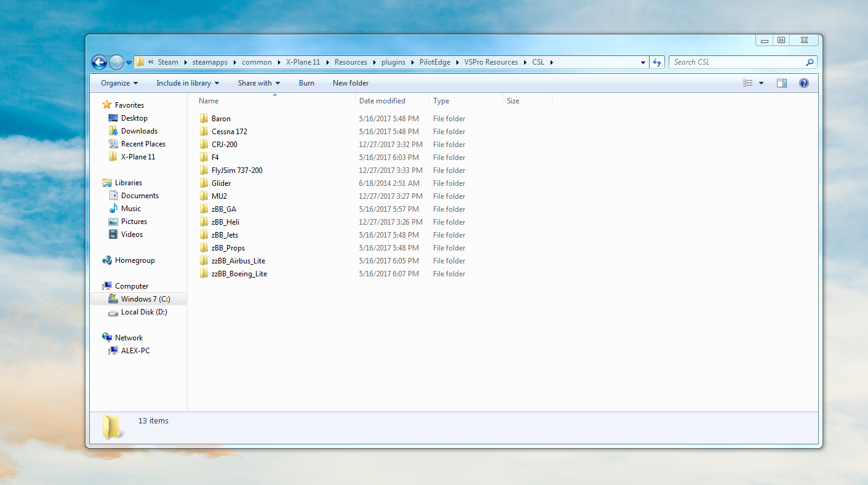Open Downloads in Favorites
This screenshot has height=485, width=868.
coord(139,131)
